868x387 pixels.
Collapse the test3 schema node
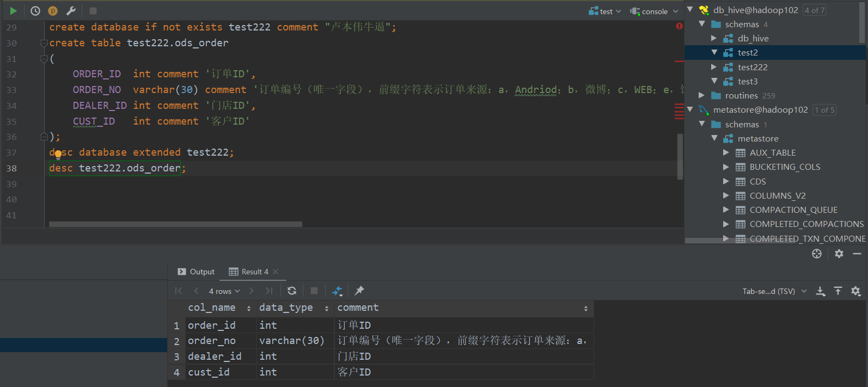click(x=714, y=81)
